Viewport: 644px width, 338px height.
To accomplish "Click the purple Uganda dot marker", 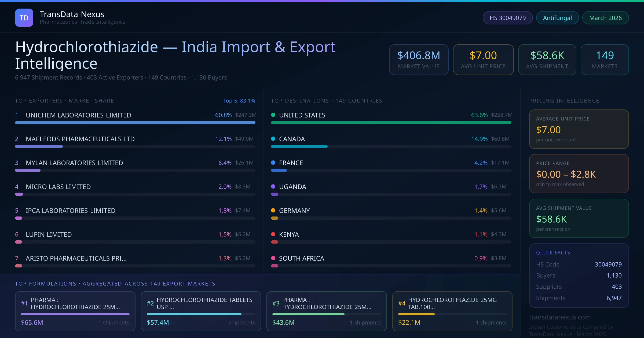I will (x=273, y=186).
